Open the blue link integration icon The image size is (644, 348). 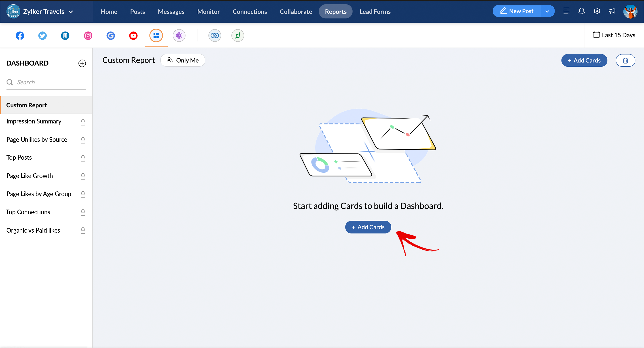(x=214, y=36)
